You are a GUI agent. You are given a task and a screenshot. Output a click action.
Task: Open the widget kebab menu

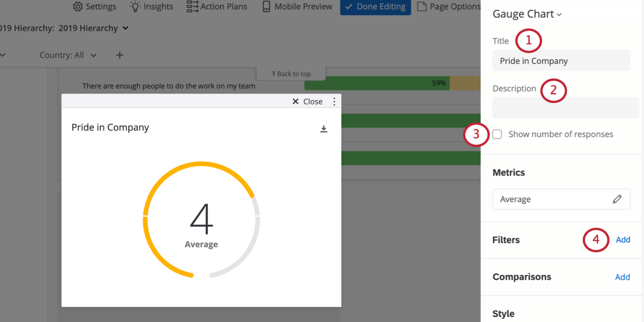point(334,101)
